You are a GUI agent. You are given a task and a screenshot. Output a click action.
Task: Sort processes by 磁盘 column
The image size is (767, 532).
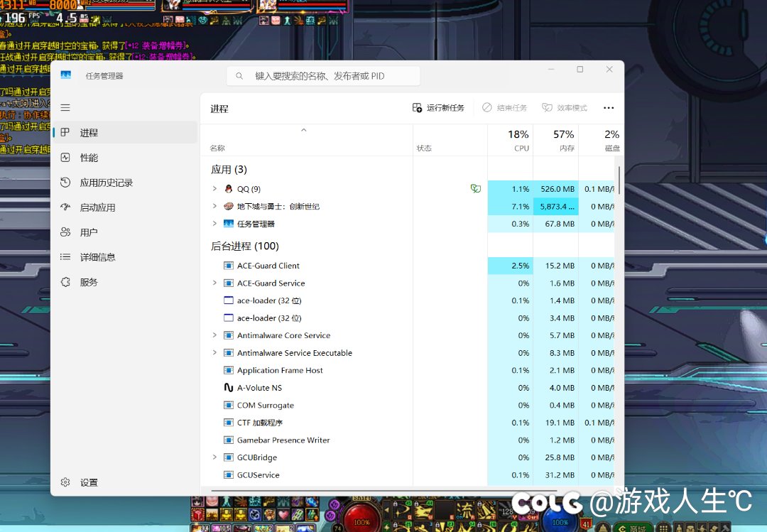599,141
